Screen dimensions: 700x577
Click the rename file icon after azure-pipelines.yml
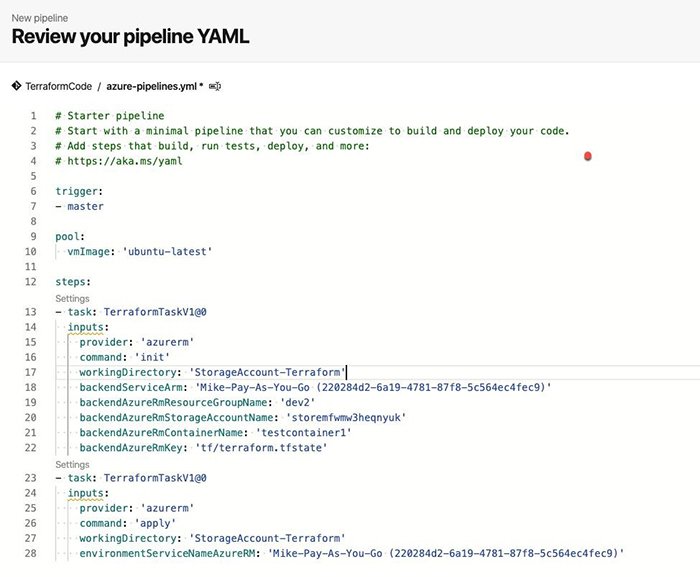pyautogui.click(x=215, y=87)
